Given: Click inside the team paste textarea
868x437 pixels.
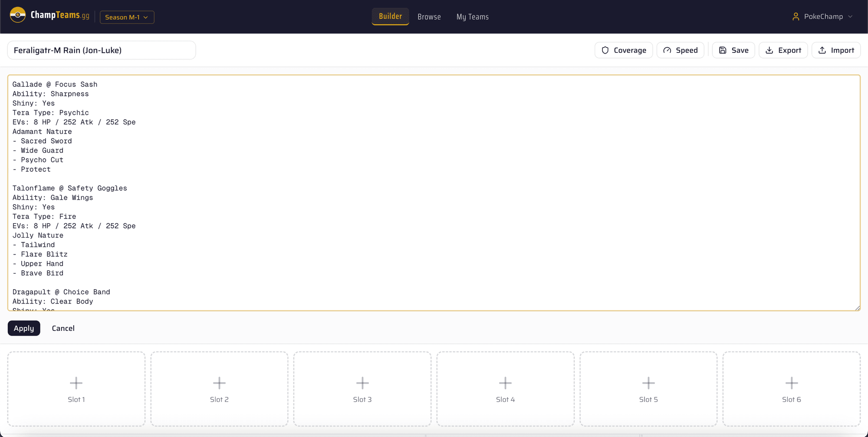Looking at the screenshot, I should (x=434, y=193).
